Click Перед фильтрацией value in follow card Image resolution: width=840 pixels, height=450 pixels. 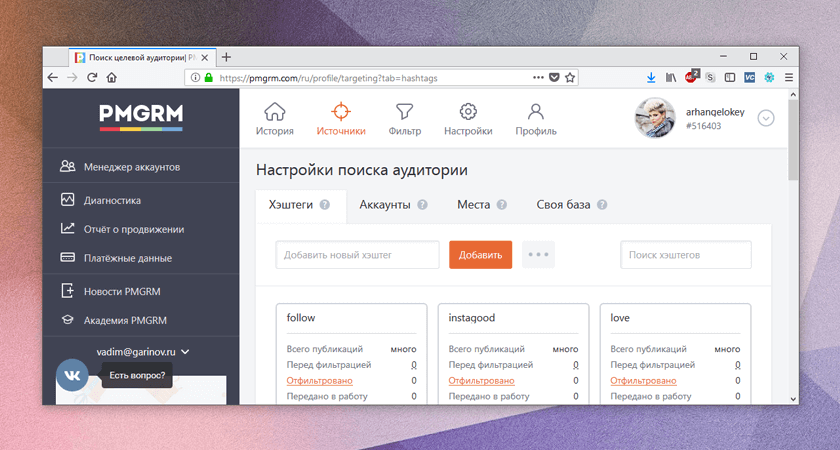point(414,365)
